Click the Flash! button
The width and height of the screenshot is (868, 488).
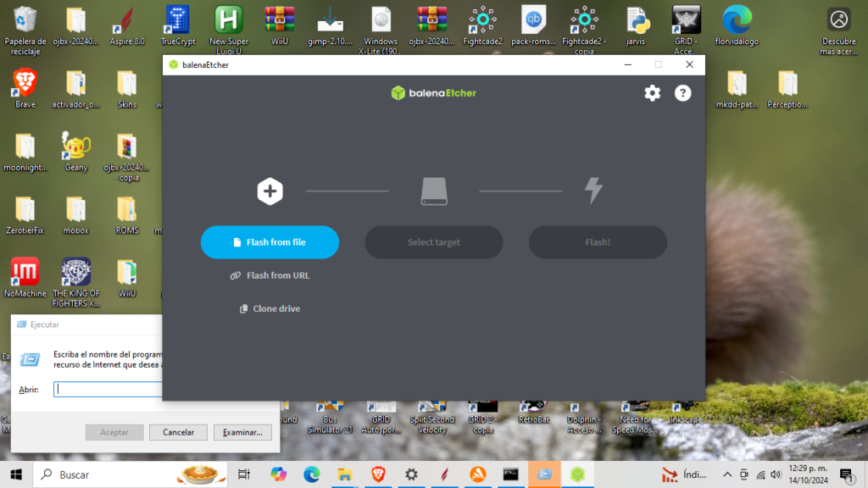598,242
